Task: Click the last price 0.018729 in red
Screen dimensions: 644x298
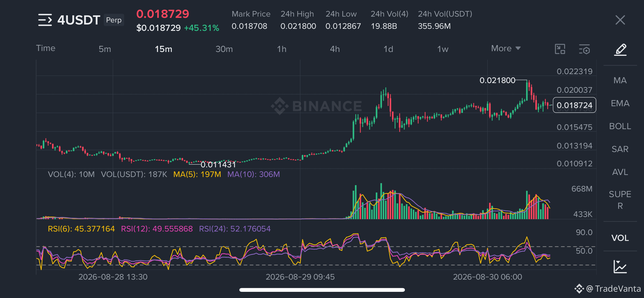Action: 163,14
